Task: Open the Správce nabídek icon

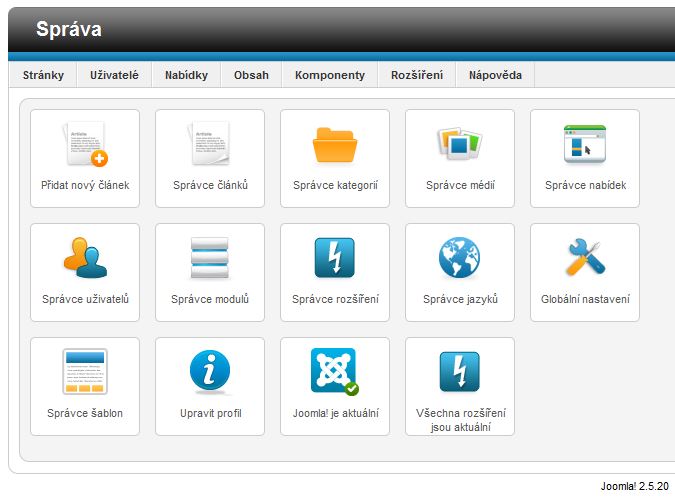Action: pyautogui.click(x=585, y=146)
